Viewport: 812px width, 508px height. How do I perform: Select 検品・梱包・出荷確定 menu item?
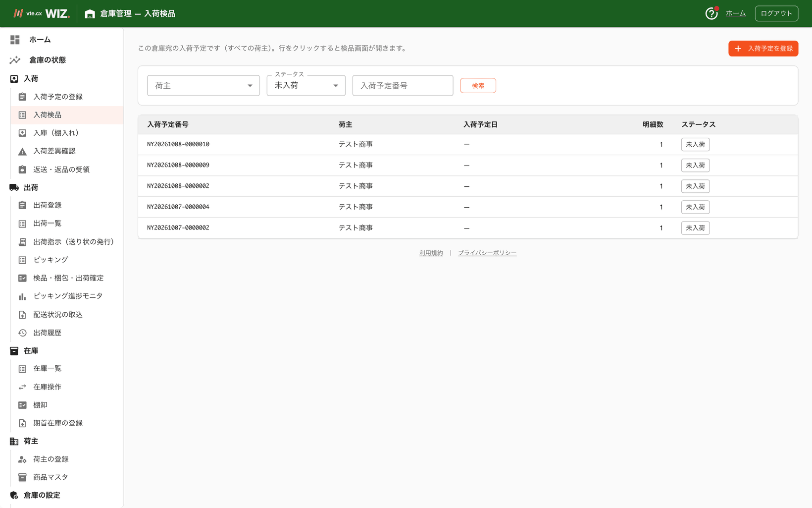(x=67, y=278)
